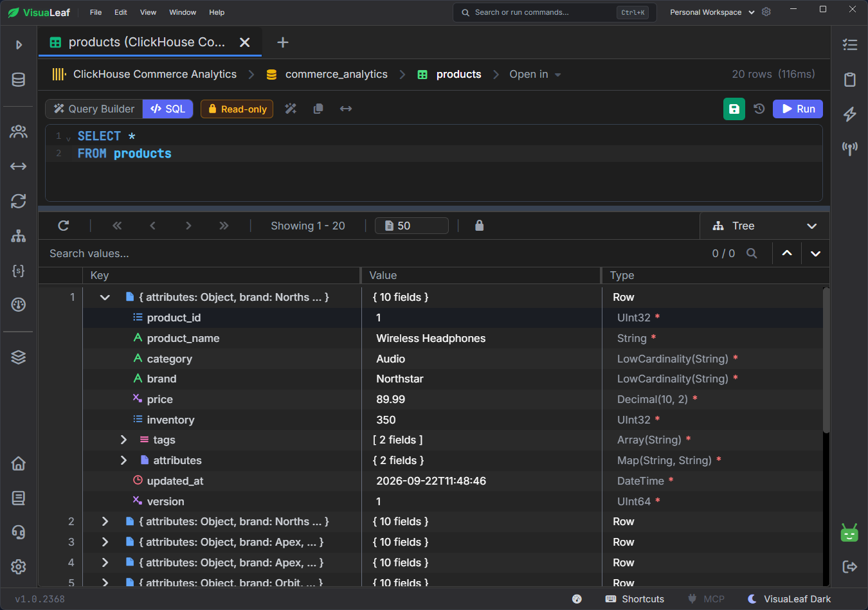The width and height of the screenshot is (868, 610).
Task: Expand the left sidebar with the play arrow
Action: [x=19, y=45]
